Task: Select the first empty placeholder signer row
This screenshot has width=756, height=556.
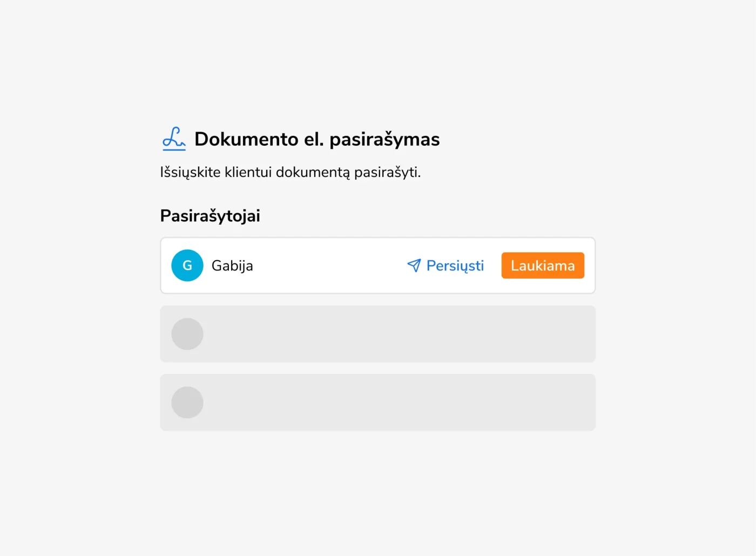Action: click(x=378, y=334)
